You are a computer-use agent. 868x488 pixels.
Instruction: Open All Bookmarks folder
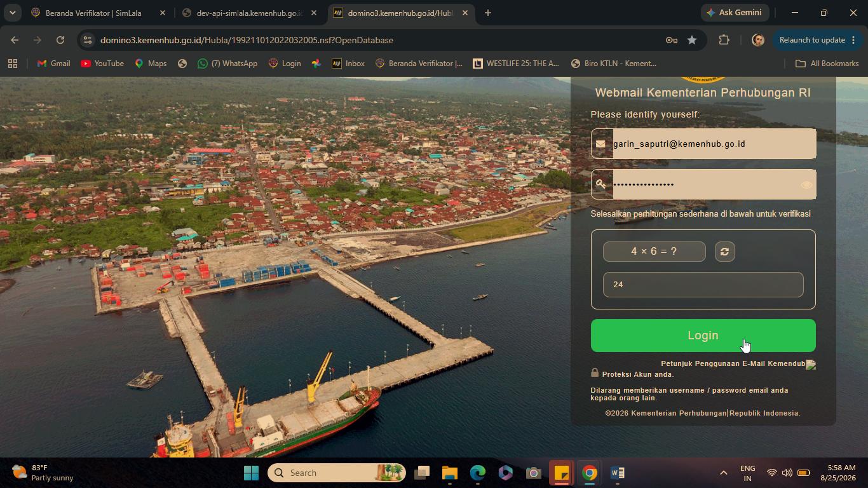827,64
